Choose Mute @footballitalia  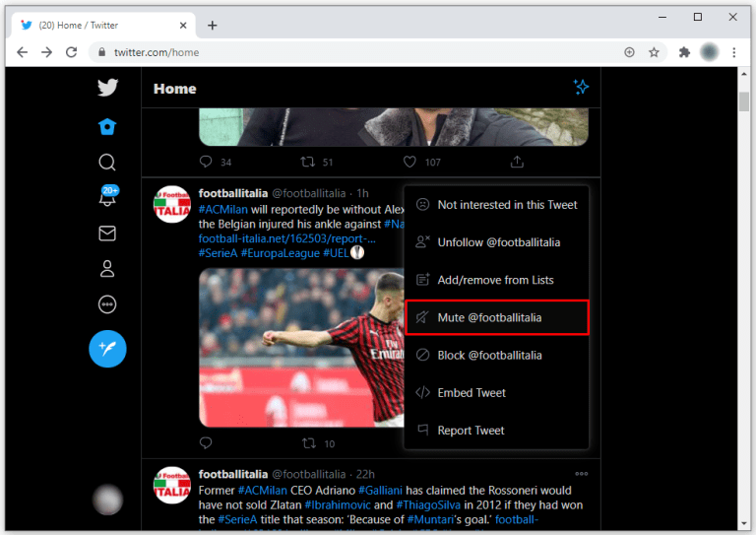coord(496,317)
